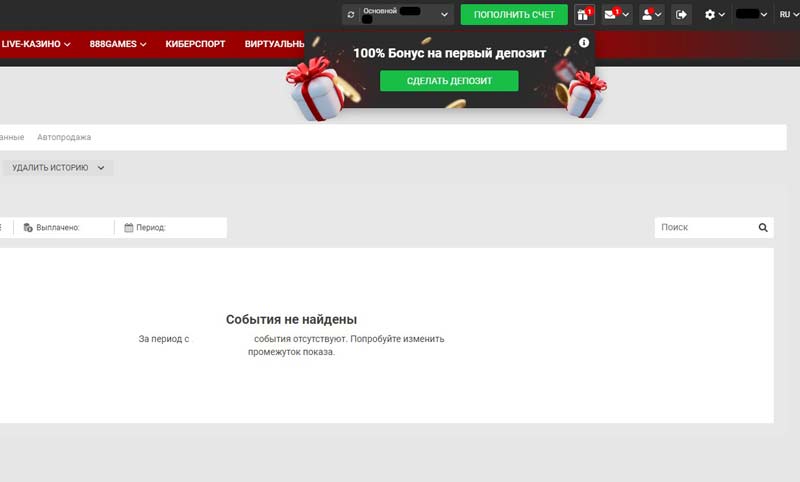The height and width of the screenshot is (482, 800).
Task: Open the Live-Казино menu
Action: pos(36,44)
